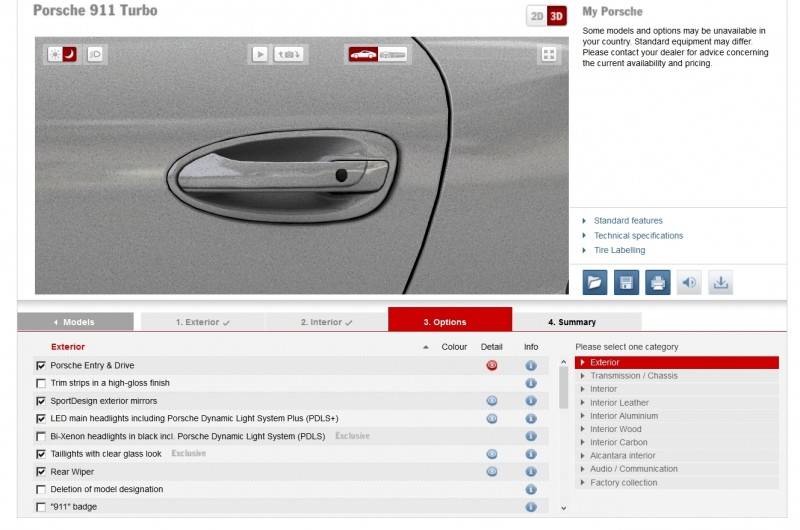Uncheck Taillights with clear glass look
Screen dimensions: 800x530
pos(41,454)
